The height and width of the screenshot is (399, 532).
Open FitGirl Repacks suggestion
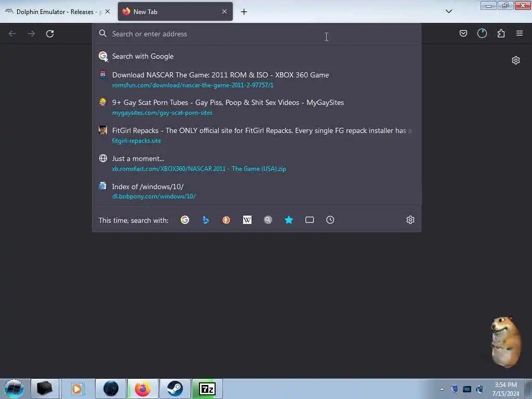(257, 136)
